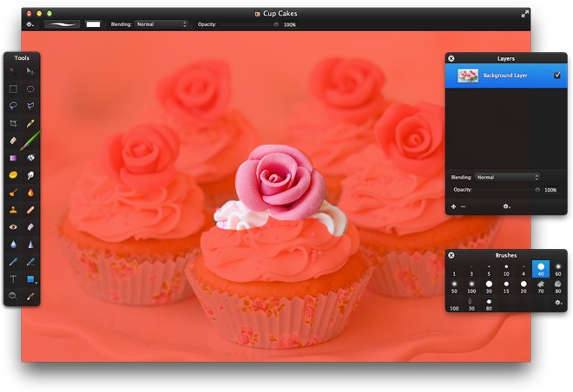This screenshot has width=573, height=392.
Task: Open Layers panel Blending dropdown
Action: 507,177
